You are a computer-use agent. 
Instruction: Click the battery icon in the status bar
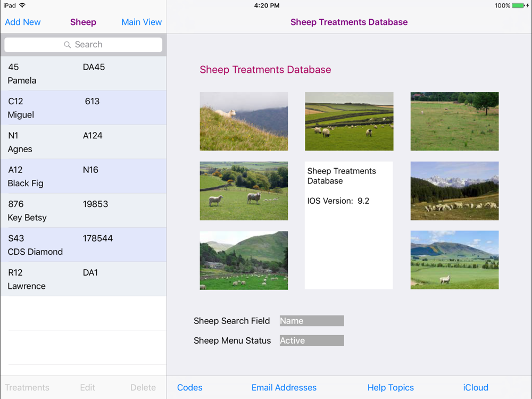tap(518, 5)
